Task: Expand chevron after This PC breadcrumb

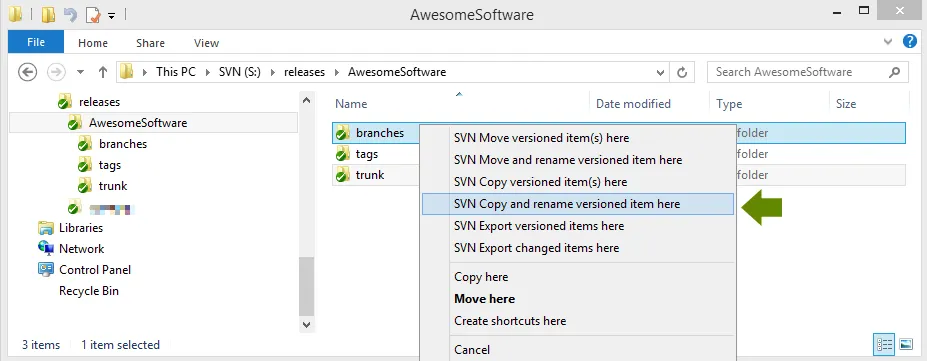Action: (x=208, y=72)
